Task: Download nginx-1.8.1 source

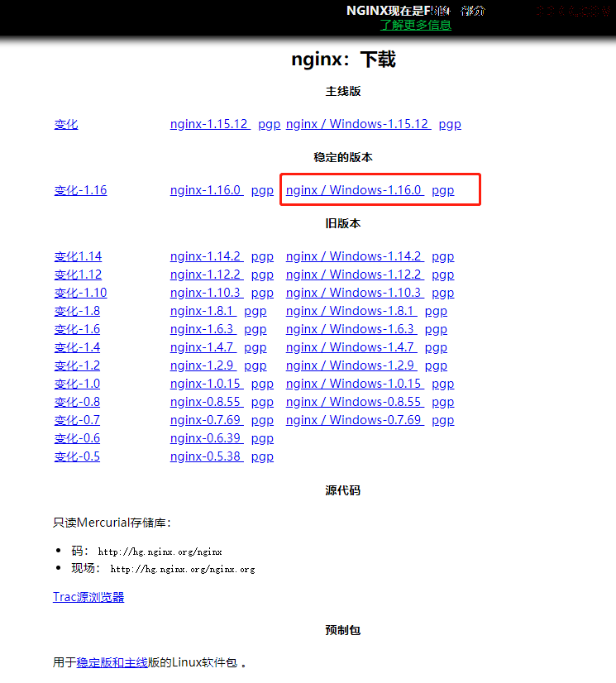Action: [x=203, y=312]
